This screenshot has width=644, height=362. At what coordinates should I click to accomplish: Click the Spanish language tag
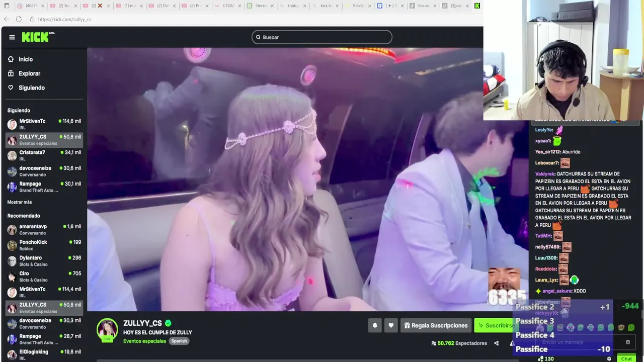click(179, 341)
